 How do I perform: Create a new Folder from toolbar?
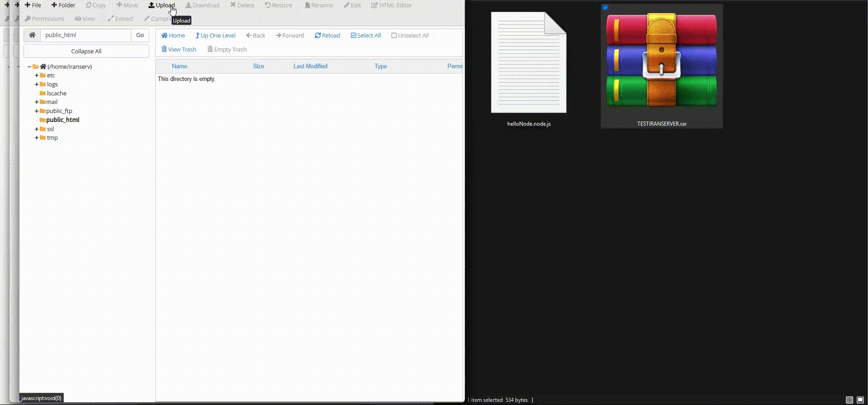pos(63,5)
